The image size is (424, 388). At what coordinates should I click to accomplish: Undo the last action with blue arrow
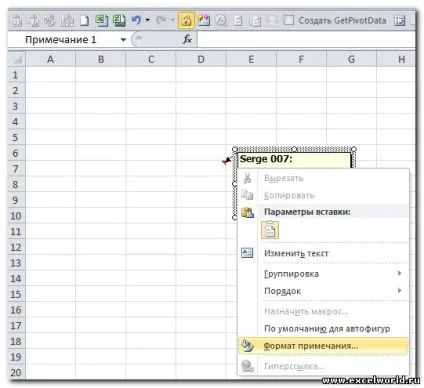(x=136, y=20)
